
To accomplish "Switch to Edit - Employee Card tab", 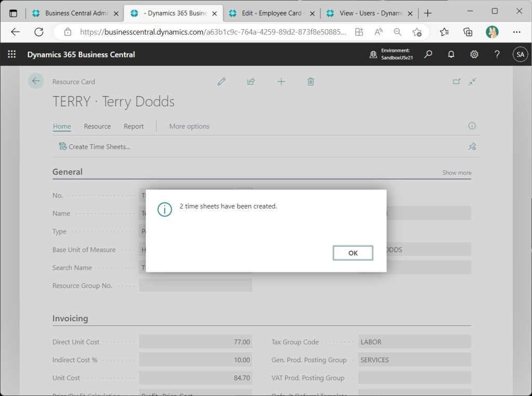I will tap(271, 13).
